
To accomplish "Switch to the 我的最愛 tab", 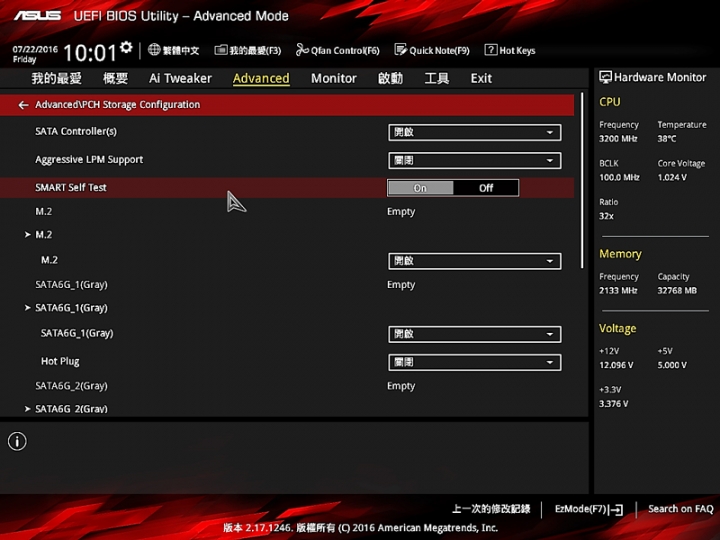I will [56, 79].
